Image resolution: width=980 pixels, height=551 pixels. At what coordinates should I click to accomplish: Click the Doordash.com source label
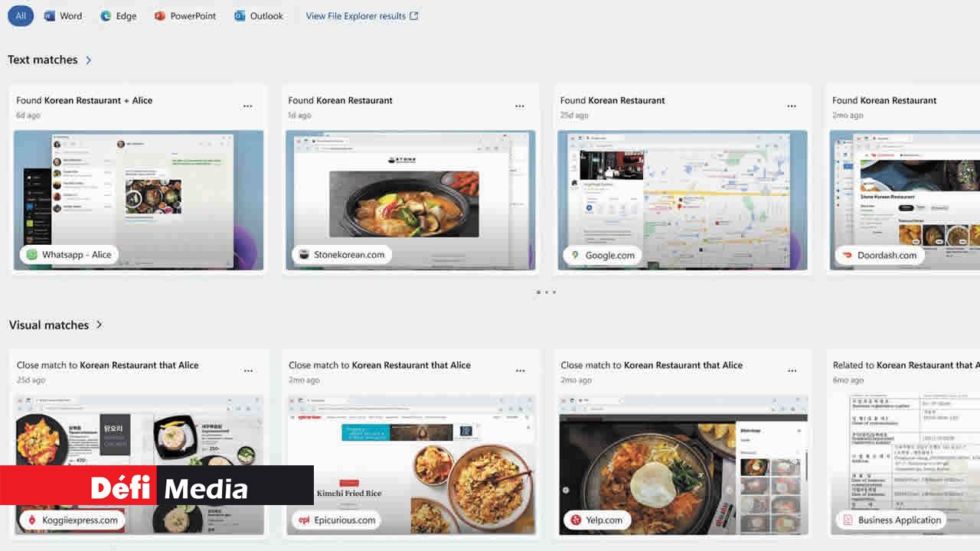879,255
